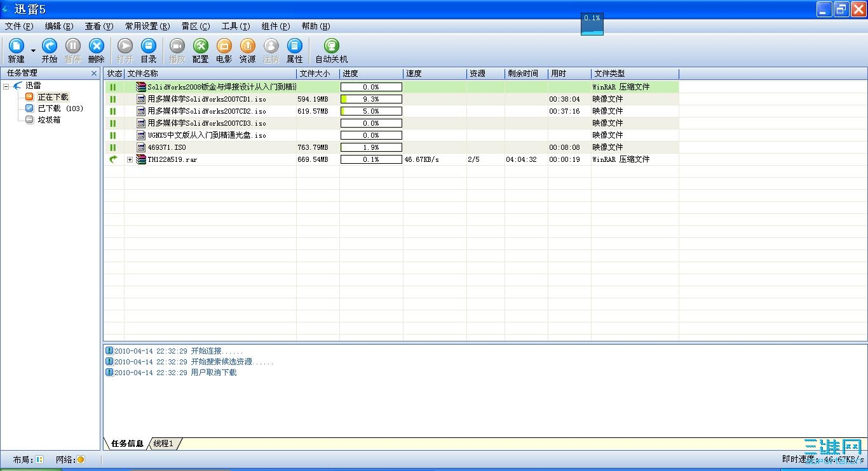Click the 自动关机 (Auto shutdown) icon
This screenshot has height=471, width=868.
tap(332, 46)
